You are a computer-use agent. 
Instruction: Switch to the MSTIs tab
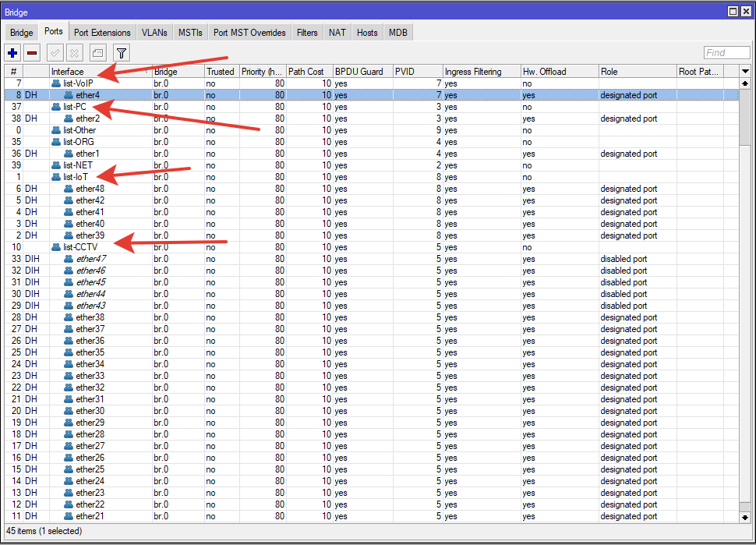tap(190, 33)
